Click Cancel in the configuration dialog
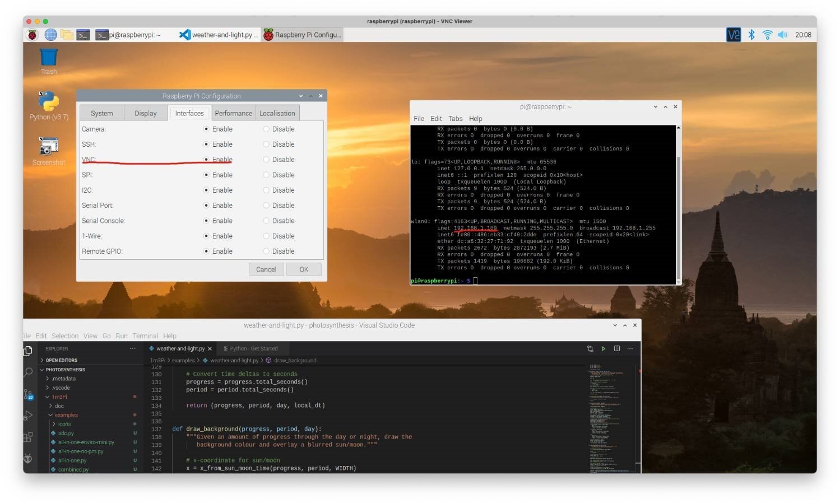 [x=266, y=269]
